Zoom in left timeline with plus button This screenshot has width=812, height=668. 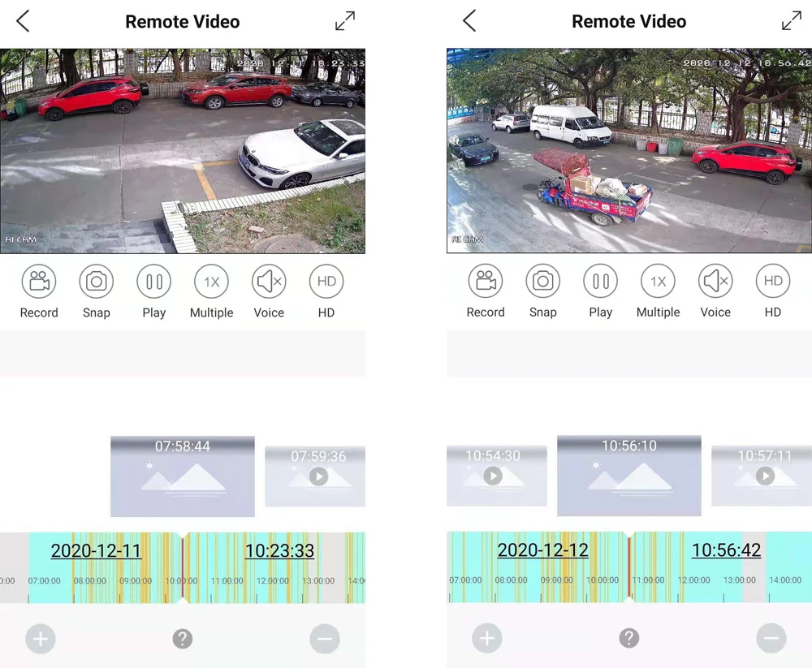pos(41,639)
